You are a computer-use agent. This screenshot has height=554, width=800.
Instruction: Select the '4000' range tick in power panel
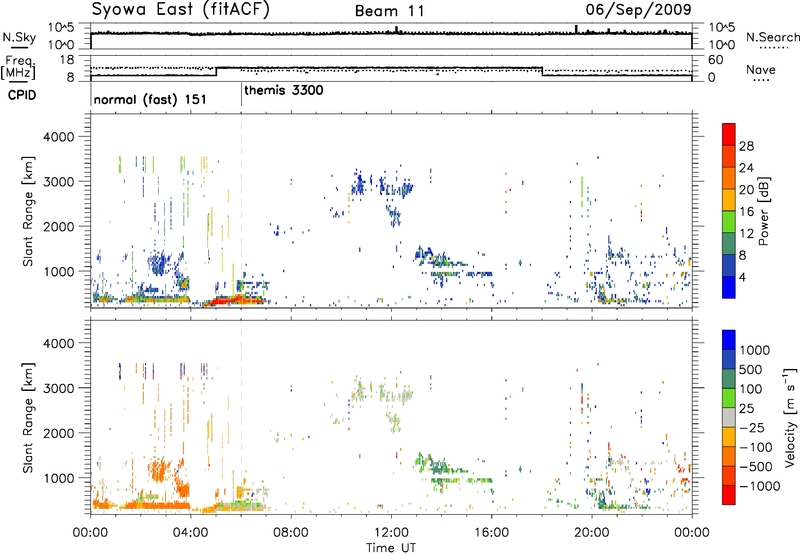[x=58, y=137]
